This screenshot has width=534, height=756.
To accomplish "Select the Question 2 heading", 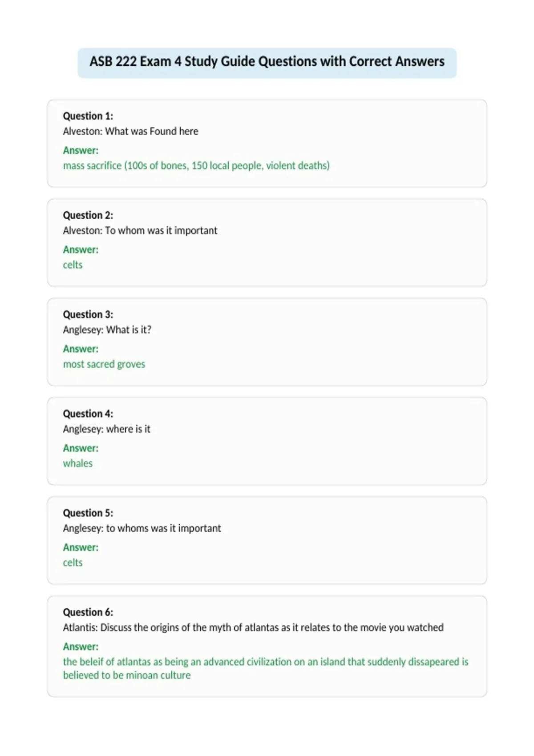I will click(88, 215).
